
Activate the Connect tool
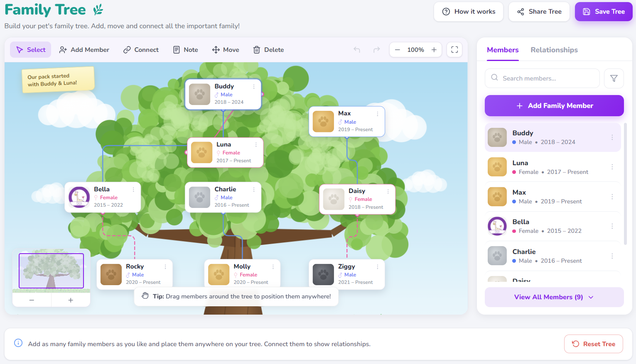(141, 50)
